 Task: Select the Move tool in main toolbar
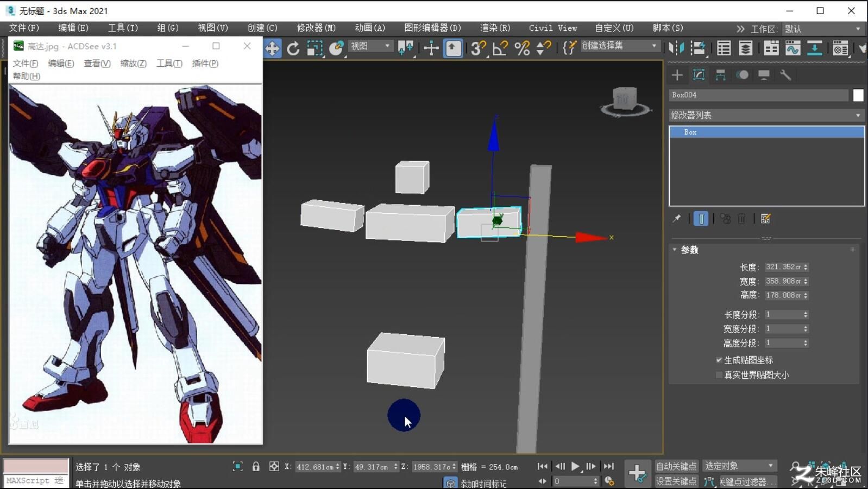pyautogui.click(x=272, y=48)
